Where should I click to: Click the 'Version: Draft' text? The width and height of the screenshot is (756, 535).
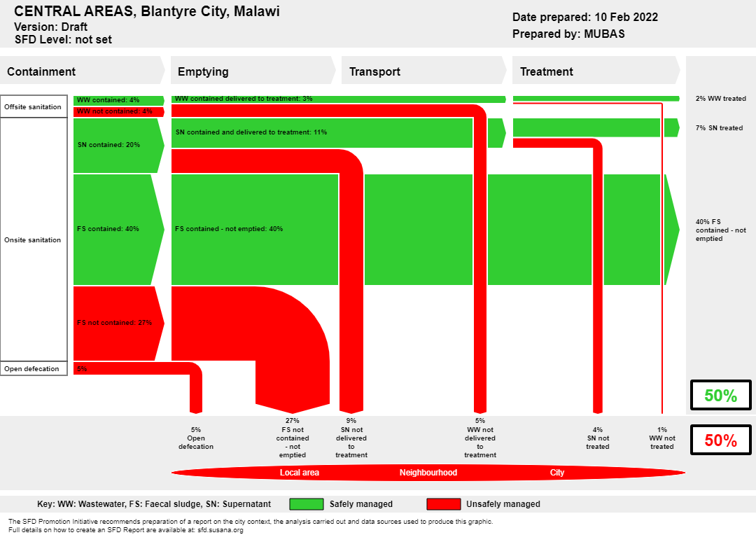click(x=50, y=27)
